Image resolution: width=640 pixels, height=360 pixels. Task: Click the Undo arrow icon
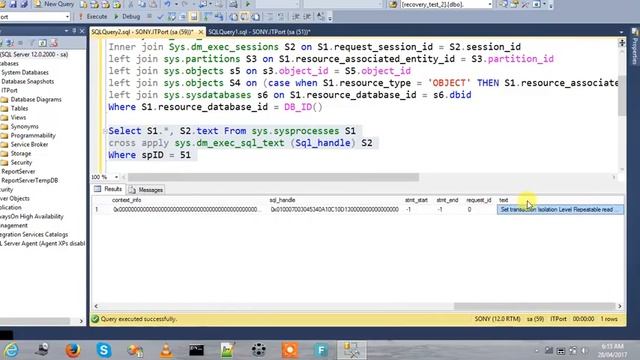pos(167,4)
